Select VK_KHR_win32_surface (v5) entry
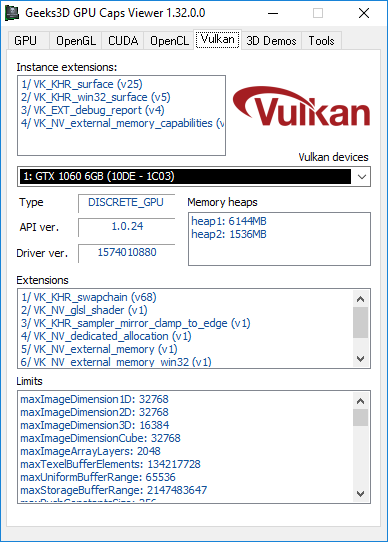This screenshot has height=542, width=388. [x=95, y=97]
